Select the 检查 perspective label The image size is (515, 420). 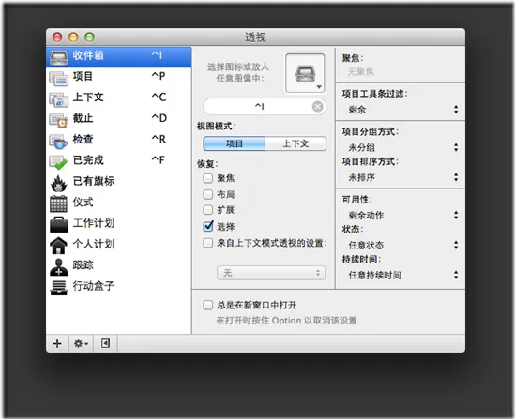tap(83, 140)
